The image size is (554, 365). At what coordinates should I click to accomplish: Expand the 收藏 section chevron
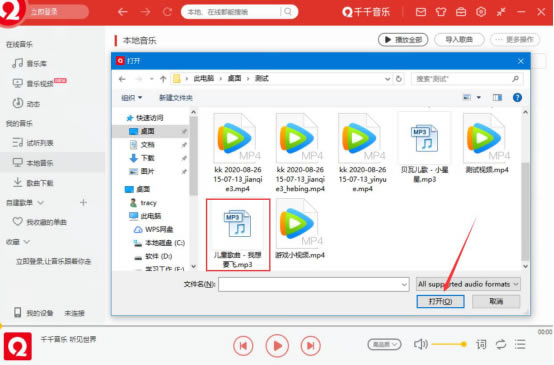(27, 242)
